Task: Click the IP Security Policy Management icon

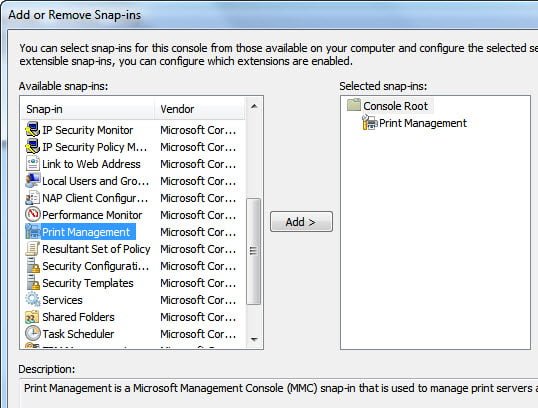Action: pos(33,147)
